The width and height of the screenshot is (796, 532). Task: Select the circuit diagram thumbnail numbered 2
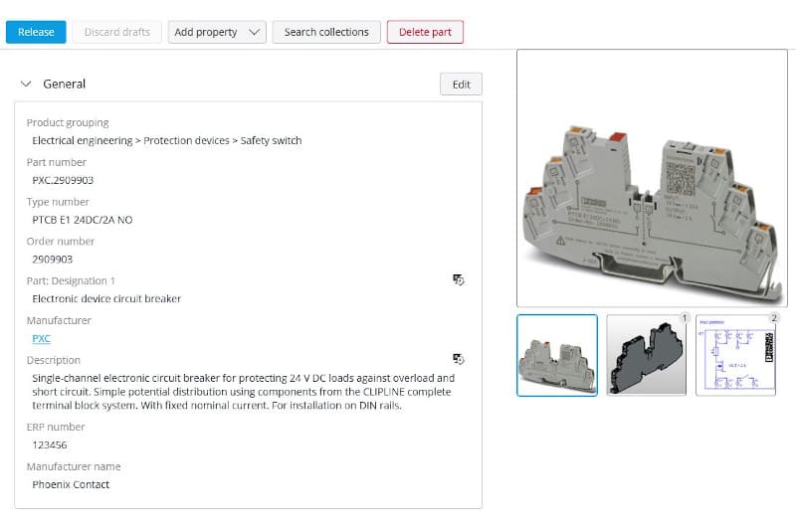(736, 355)
